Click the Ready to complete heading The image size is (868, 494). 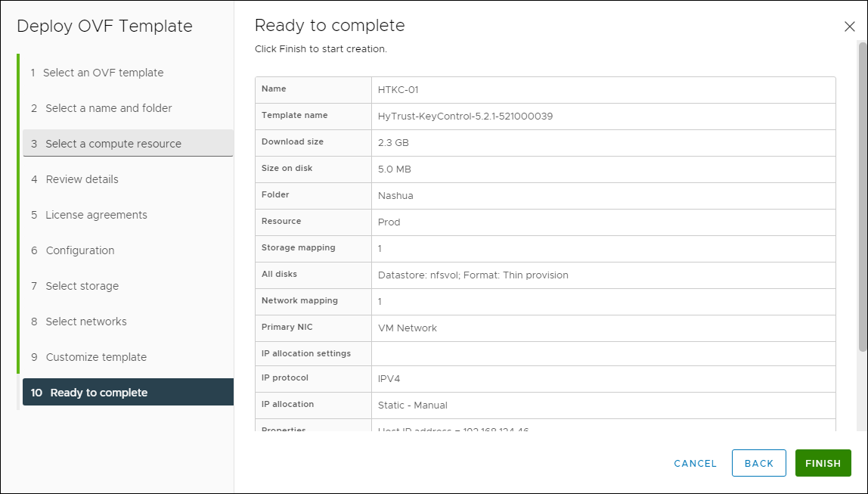point(330,26)
